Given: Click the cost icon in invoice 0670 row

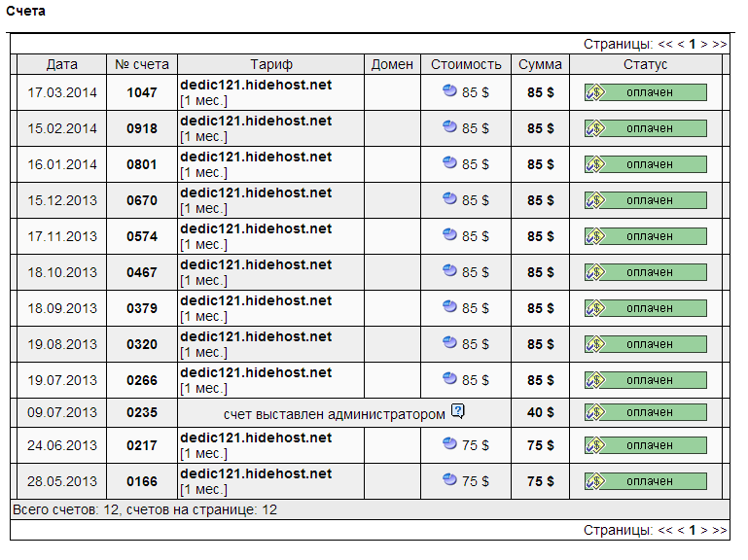Looking at the screenshot, I should point(449,198).
